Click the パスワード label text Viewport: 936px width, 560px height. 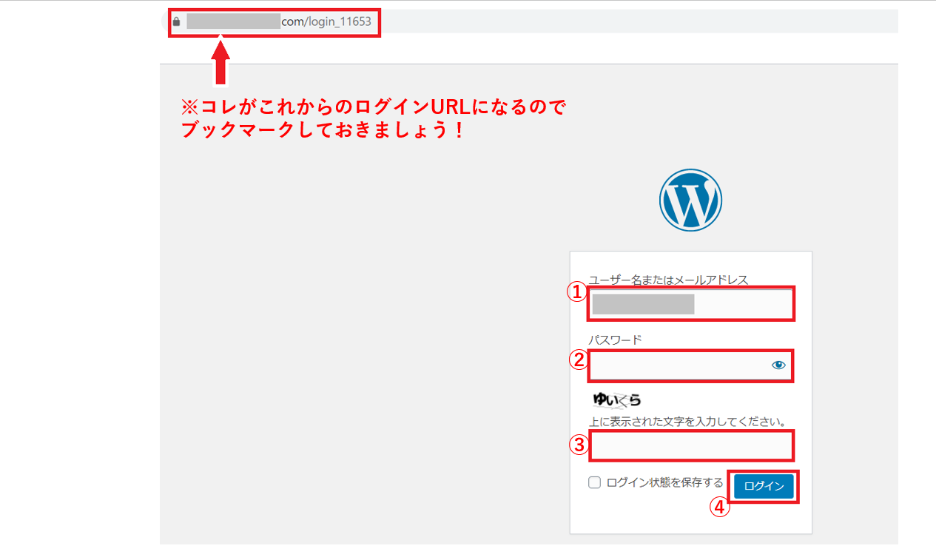coord(615,340)
